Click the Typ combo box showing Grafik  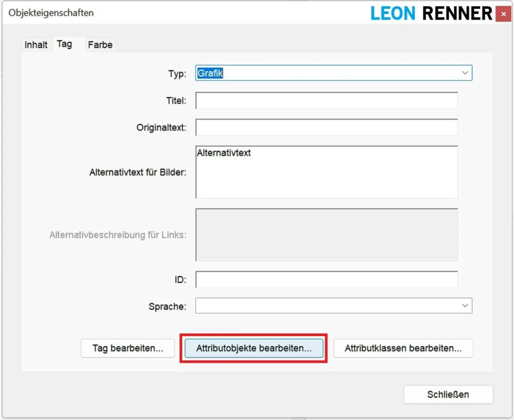[326, 73]
